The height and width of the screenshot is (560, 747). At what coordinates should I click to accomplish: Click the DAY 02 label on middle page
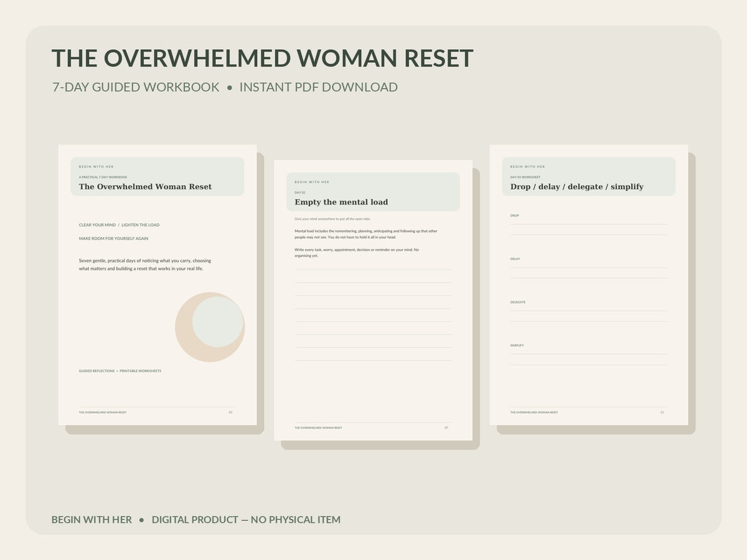300,192
